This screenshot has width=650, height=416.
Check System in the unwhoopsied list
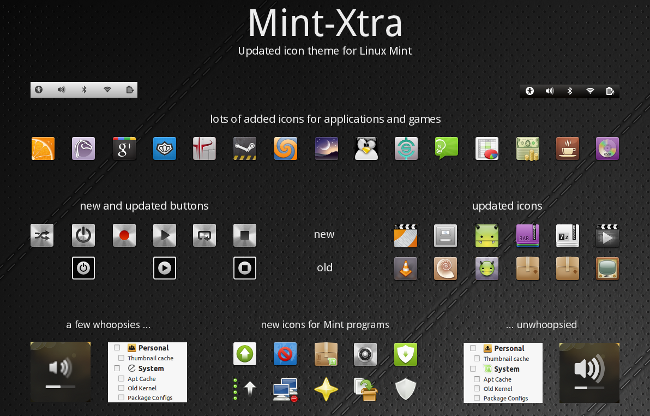tap(473, 369)
